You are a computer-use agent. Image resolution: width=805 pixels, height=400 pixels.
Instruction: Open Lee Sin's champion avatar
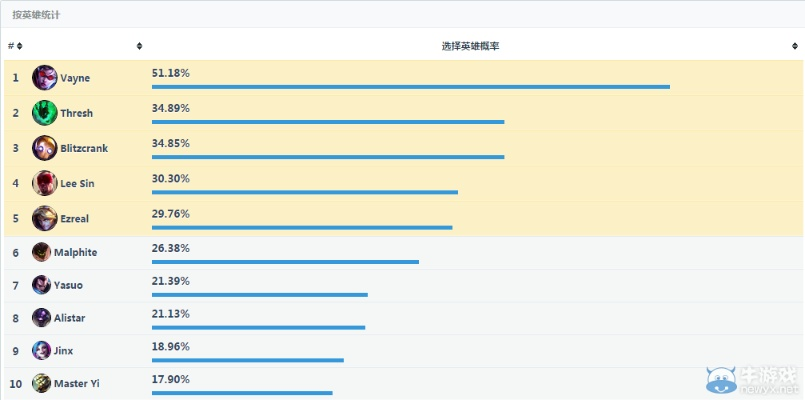[x=45, y=183]
